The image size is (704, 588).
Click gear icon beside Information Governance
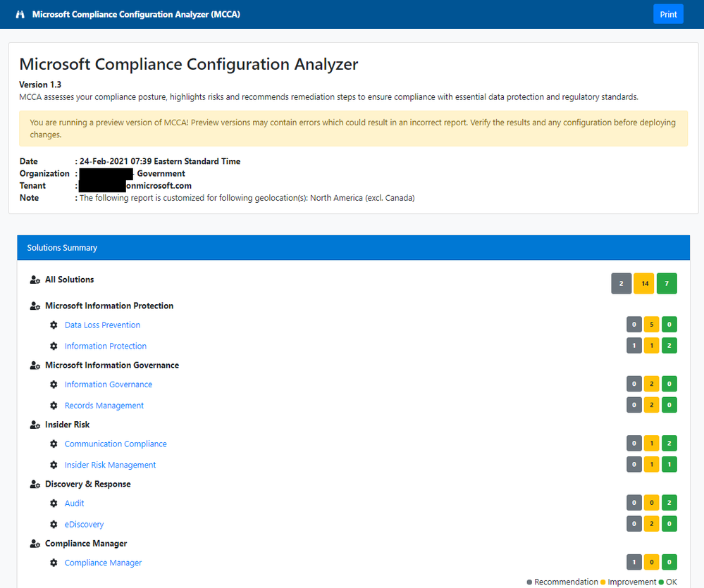pyautogui.click(x=54, y=384)
